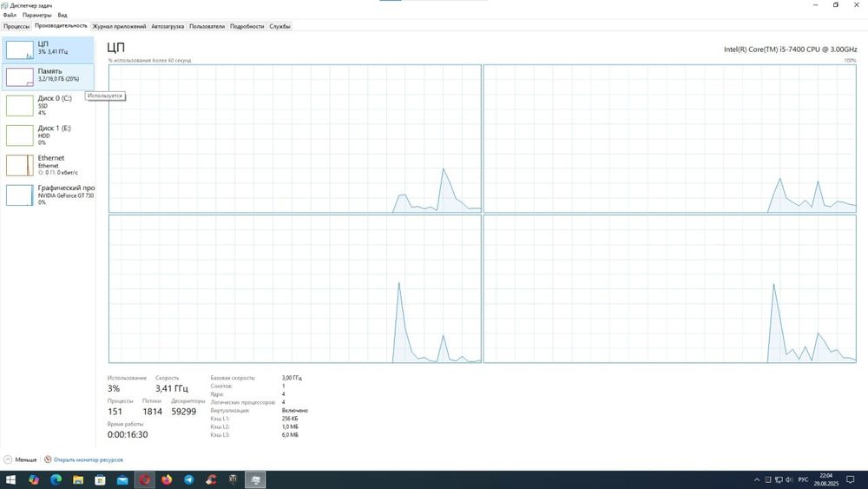Switch the РУС input language indicator
The image size is (868, 489).
tap(803, 479)
